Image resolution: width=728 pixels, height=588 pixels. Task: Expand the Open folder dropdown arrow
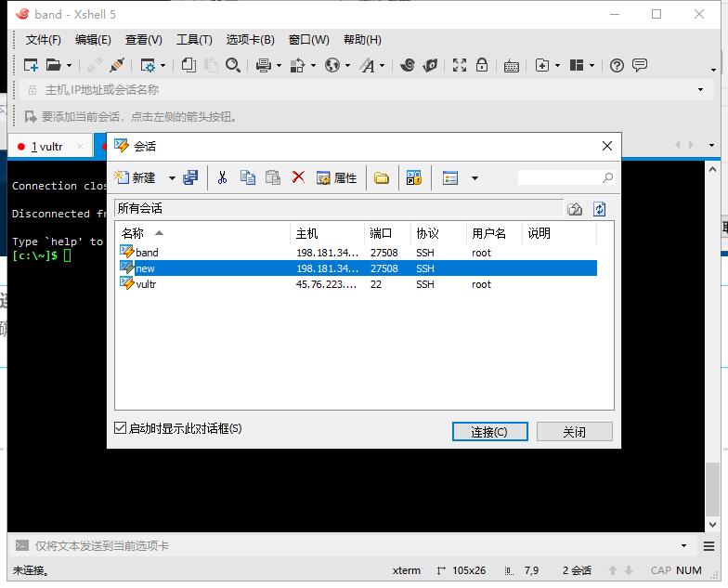coord(69,65)
